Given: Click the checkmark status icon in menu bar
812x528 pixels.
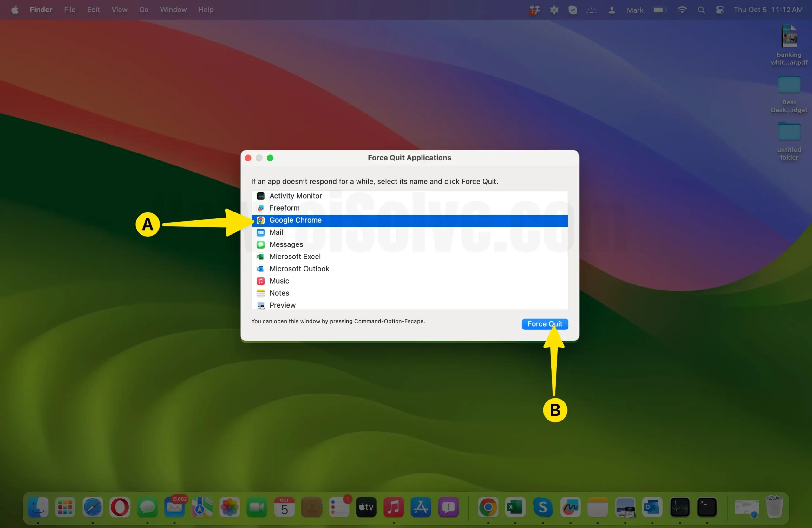Looking at the screenshot, I should click(573, 10).
